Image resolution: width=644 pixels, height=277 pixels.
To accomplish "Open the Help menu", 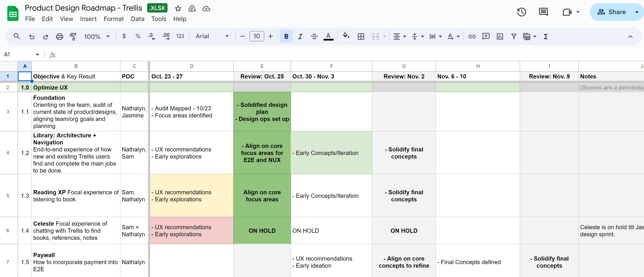I will click(x=180, y=19).
